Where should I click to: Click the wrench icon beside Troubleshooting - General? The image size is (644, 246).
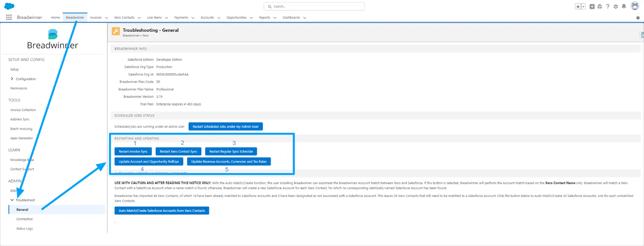pos(116,31)
